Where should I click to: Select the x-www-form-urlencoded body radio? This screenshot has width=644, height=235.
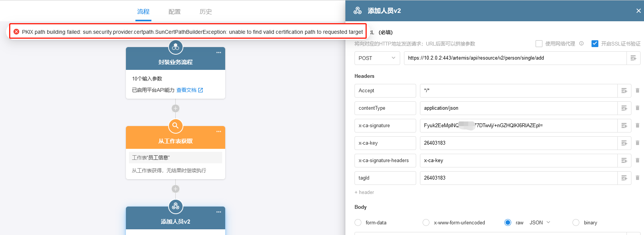point(426,222)
